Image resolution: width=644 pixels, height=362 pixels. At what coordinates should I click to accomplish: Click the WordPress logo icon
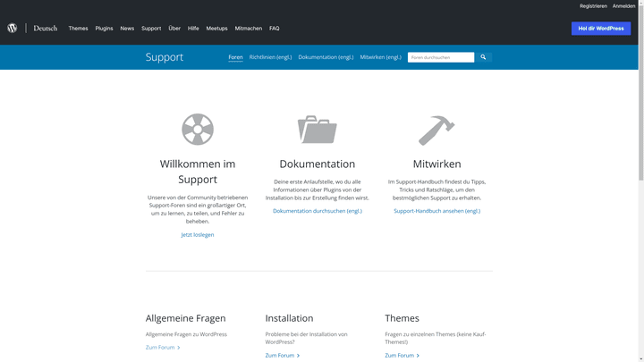[13, 29]
